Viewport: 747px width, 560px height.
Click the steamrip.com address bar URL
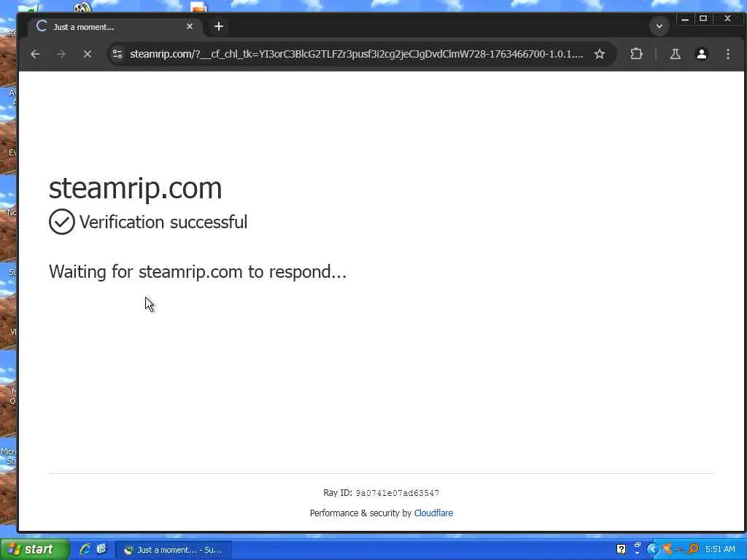click(x=356, y=54)
